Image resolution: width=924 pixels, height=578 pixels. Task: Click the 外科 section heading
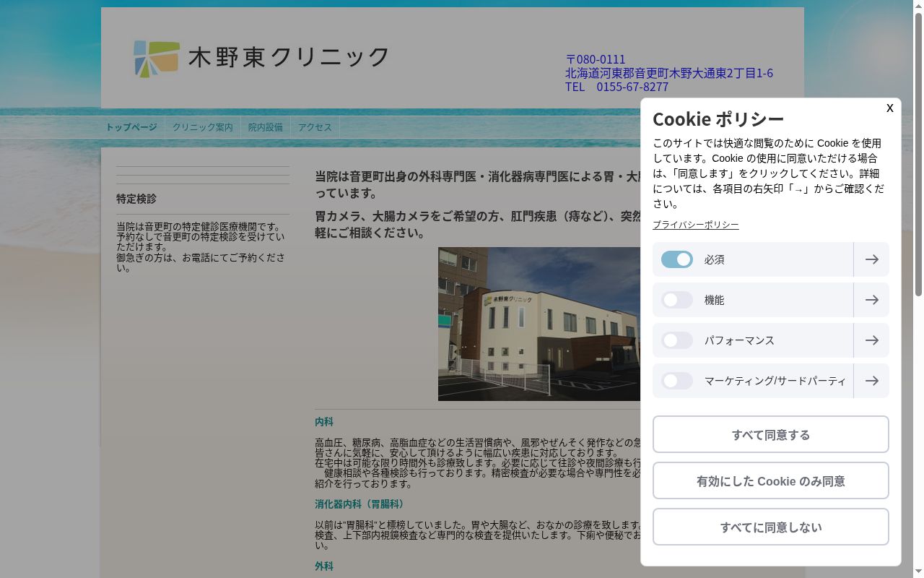pyautogui.click(x=324, y=566)
